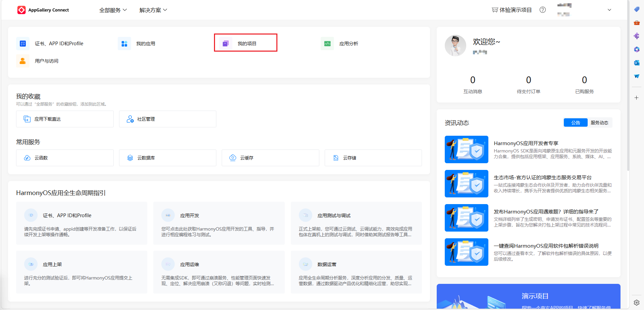Expand the 全部服务 dropdown menu
The width and height of the screenshot is (644, 310).
tap(113, 10)
